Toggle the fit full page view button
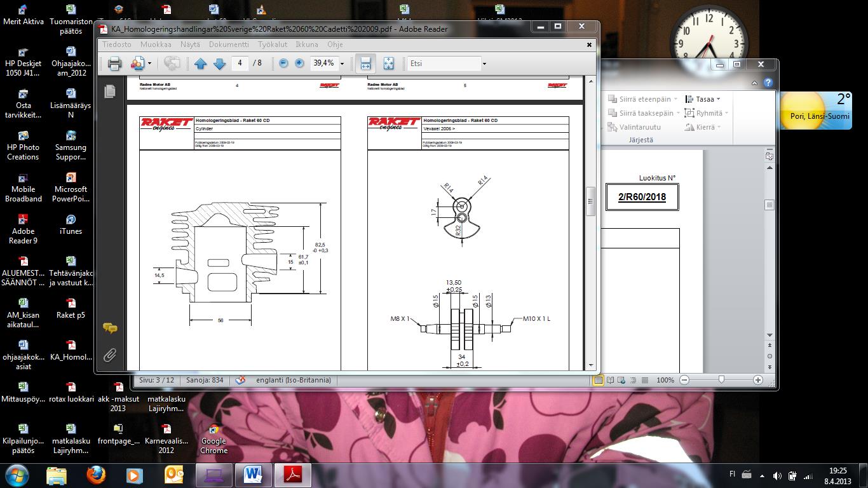Image resolution: width=868 pixels, height=488 pixels. pyautogui.click(x=388, y=64)
